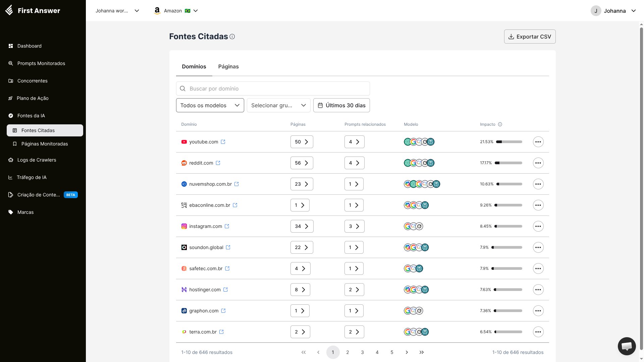Open more options for reddit.com row
Screen dimensions: 644x362
pos(538,163)
